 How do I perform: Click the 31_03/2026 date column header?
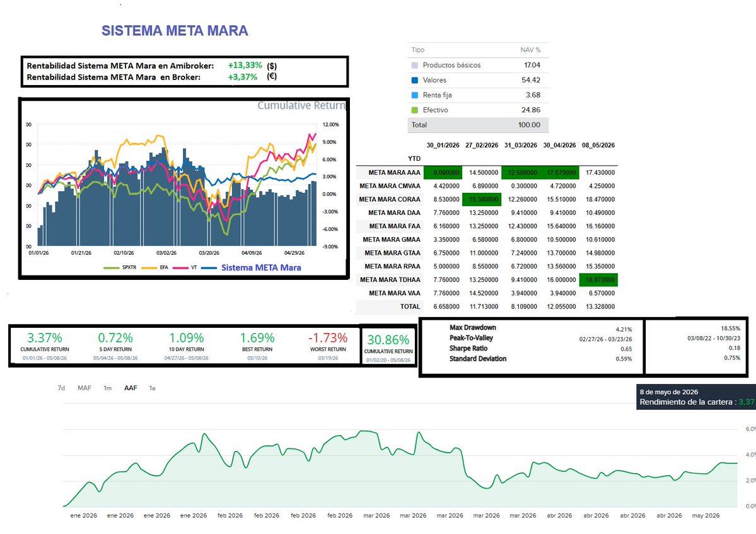coord(521,145)
